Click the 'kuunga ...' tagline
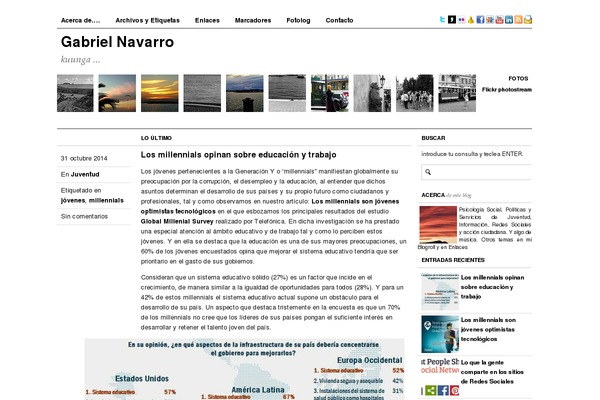The width and height of the screenshot is (600, 400). pyautogui.click(x=80, y=60)
